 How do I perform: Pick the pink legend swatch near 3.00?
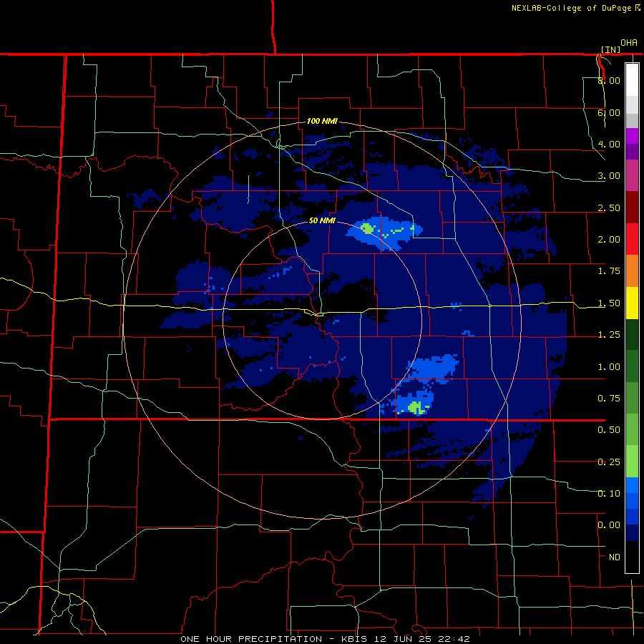coord(632,176)
